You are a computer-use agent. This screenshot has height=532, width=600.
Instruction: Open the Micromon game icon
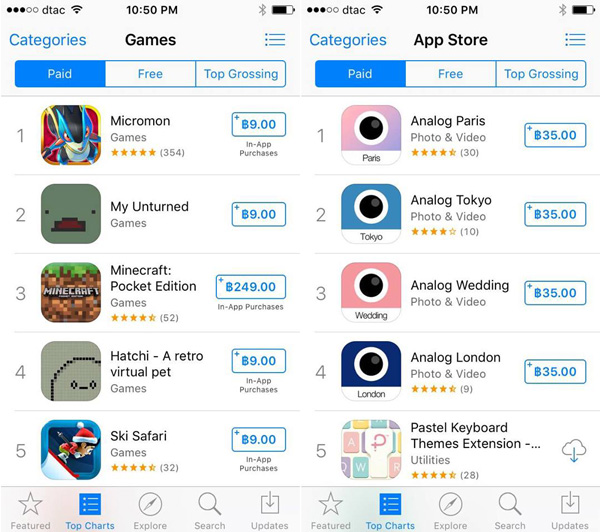[71, 135]
